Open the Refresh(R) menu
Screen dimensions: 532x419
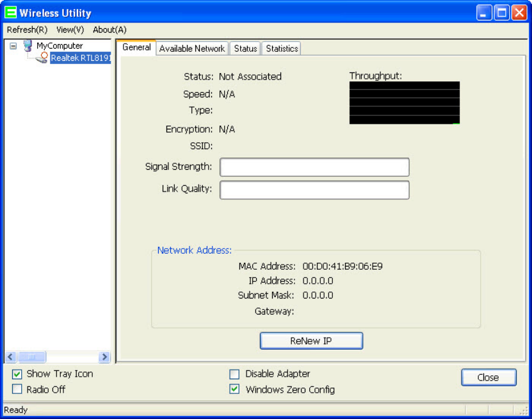coord(27,30)
